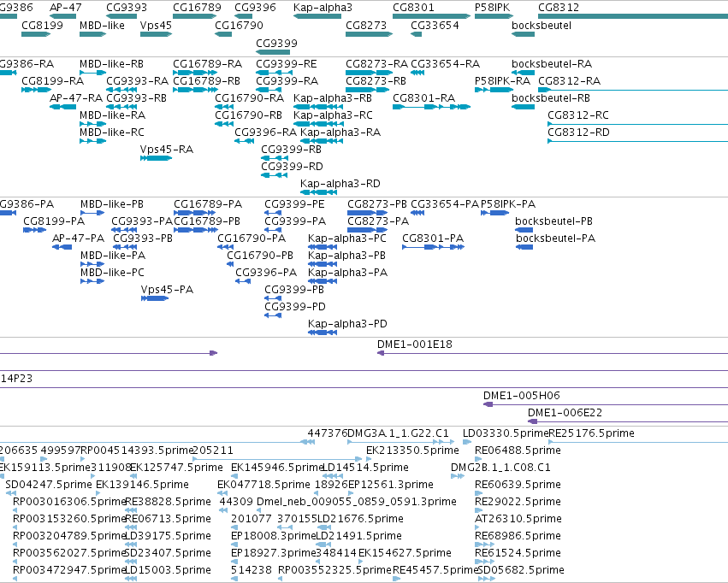
Task: Open the Kap-alpha3 gene label
Action: tap(323, 8)
